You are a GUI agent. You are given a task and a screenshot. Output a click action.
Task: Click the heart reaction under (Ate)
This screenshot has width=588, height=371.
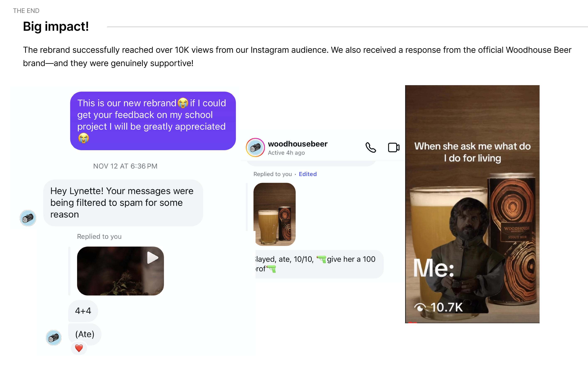79,348
